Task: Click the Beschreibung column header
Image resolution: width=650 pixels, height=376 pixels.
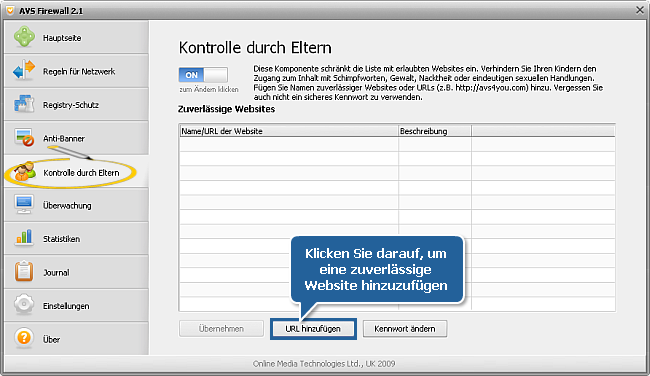Action: [435, 131]
